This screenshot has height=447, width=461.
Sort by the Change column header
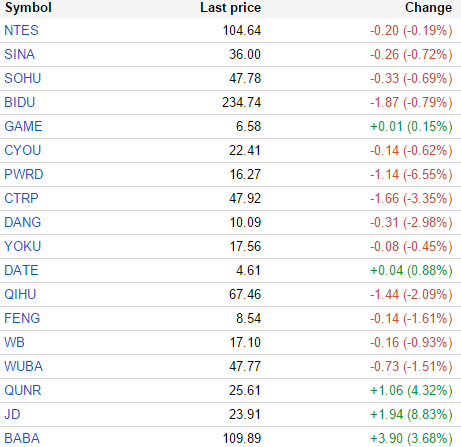click(x=428, y=8)
